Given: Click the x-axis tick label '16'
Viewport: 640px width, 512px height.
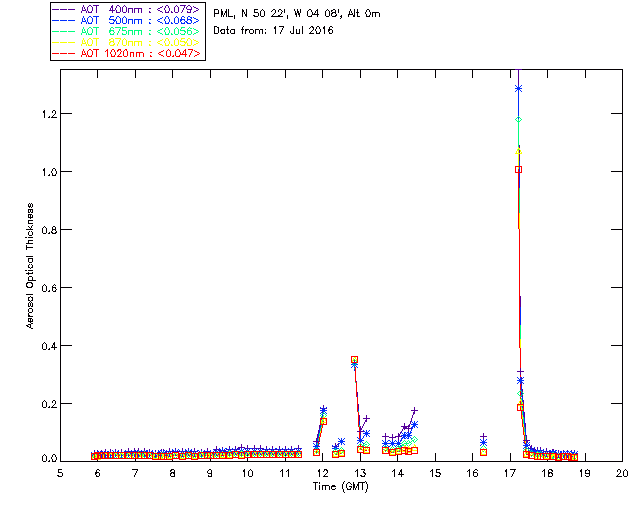Looking at the screenshot, I should coord(472,473).
